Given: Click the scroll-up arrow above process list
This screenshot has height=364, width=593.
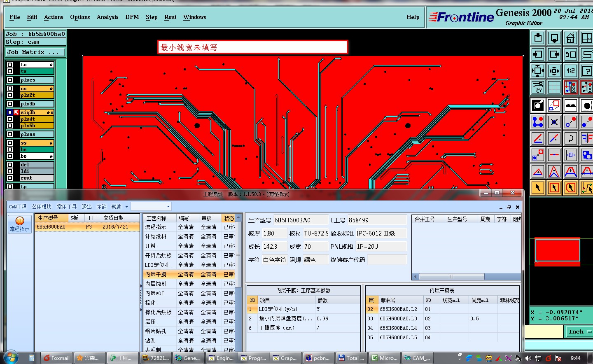Looking at the screenshot, I should click(x=238, y=218).
